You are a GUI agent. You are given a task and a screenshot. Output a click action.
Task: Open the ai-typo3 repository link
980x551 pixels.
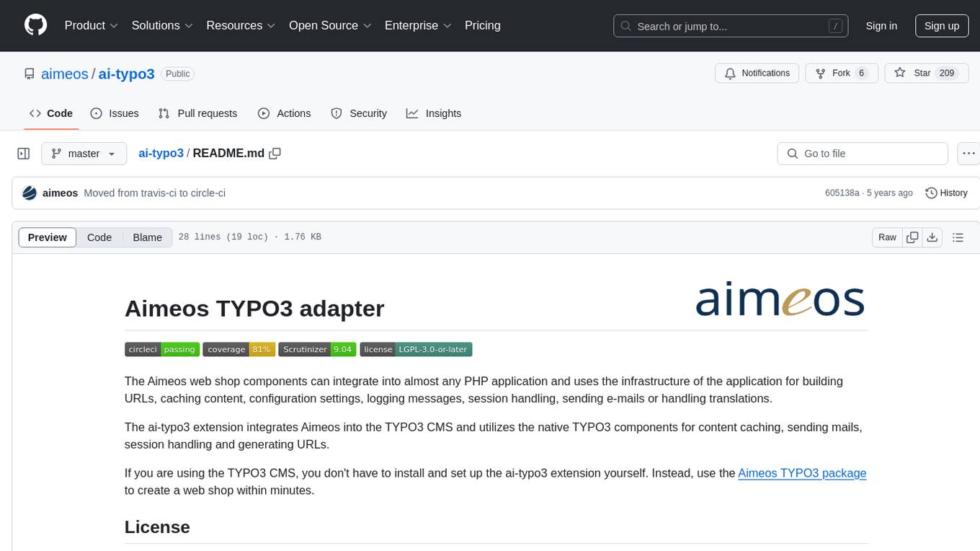(126, 74)
